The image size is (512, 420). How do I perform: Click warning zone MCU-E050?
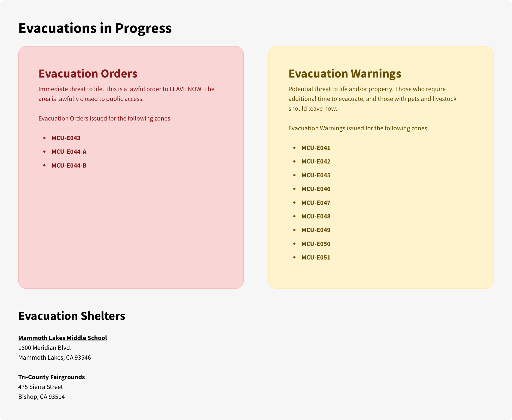point(316,244)
